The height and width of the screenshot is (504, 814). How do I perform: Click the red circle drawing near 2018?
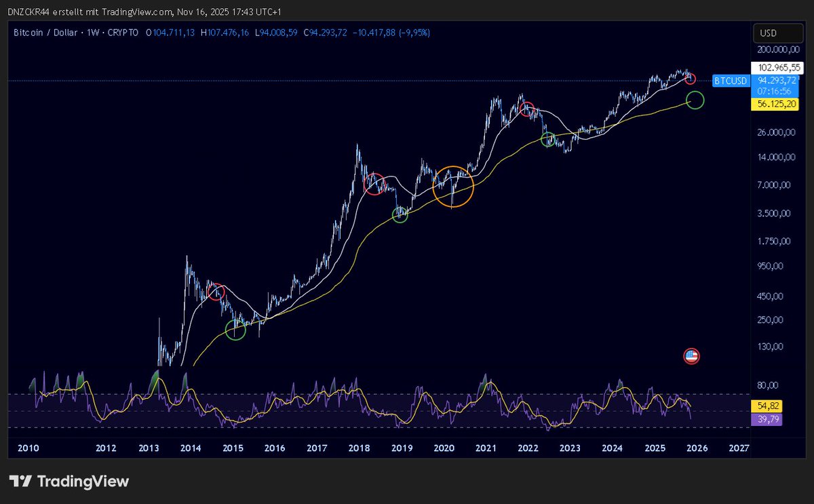tap(374, 184)
